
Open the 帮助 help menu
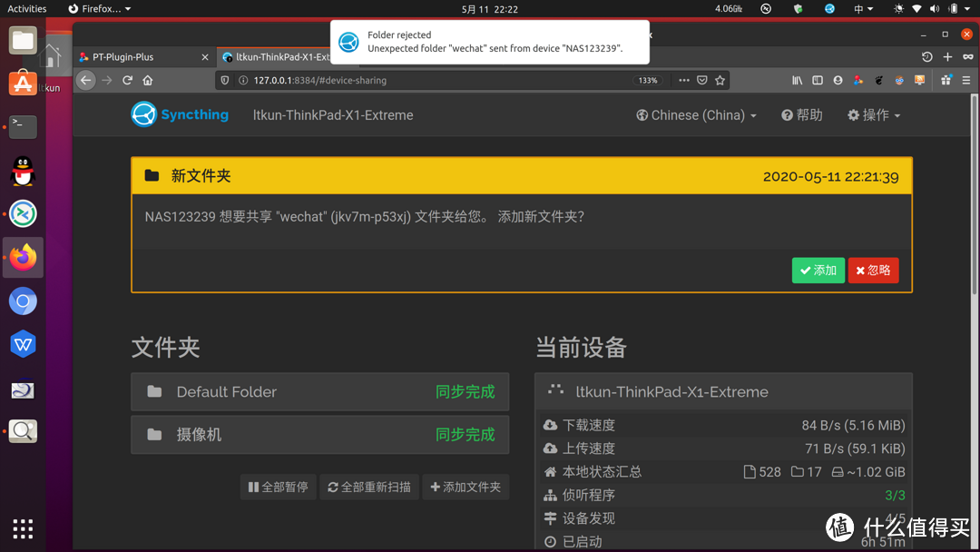(802, 115)
